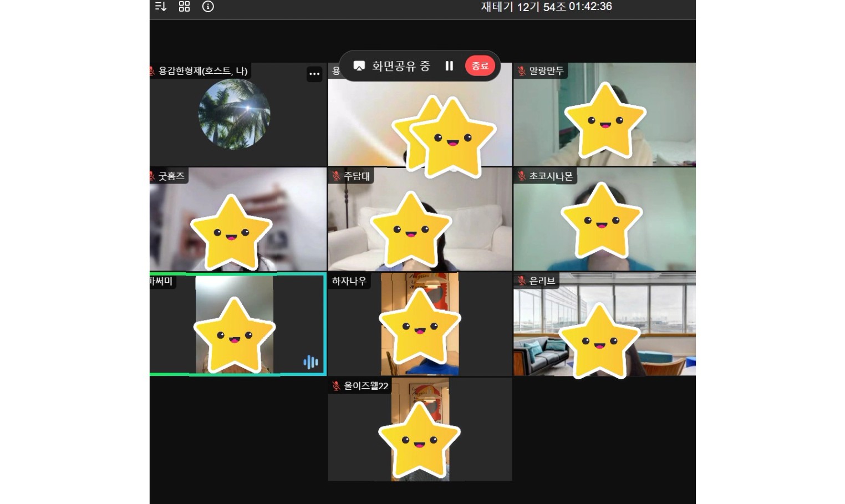
Task: Select the 하자나우 participant name label
Action: pyautogui.click(x=349, y=281)
